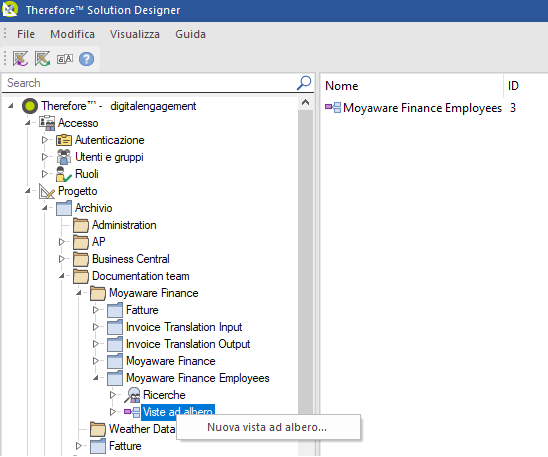
Task: Click the Documentation team folder icon
Action: click(x=81, y=276)
